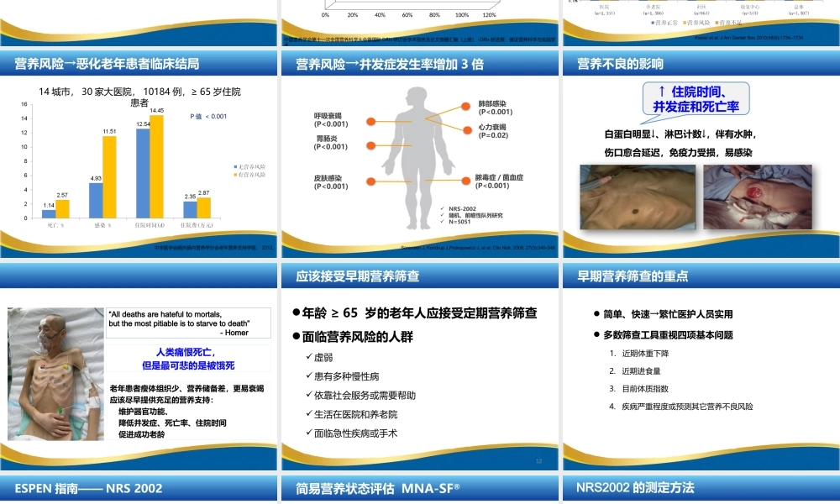Click the 肺部感染 callout marker
The width and height of the screenshot is (840, 504).
(x=466, y=107)
